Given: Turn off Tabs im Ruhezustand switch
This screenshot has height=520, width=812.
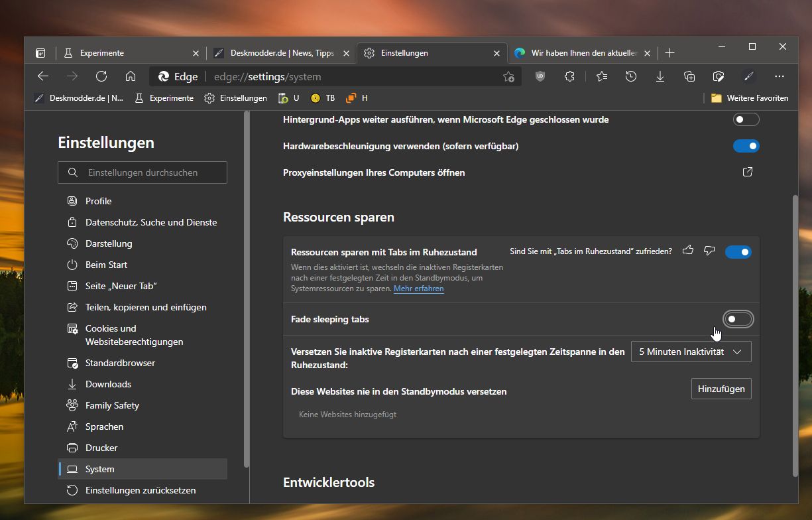Looking at the screenshot, I should (x=738, y=252).
